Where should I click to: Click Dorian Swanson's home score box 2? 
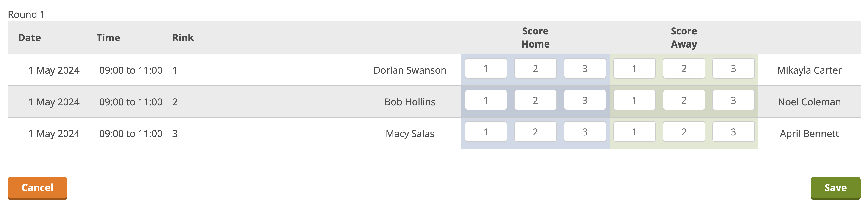pyautogui.click(x=535, y=68)
